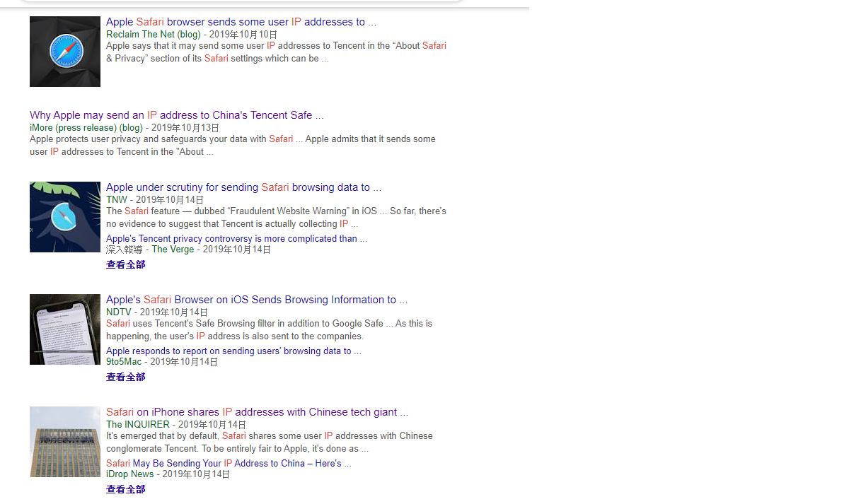Image resolution: width=849 pixels, height=504 pixels.
Task: Expand 查看全部 under The Verge result
Action: pyautogui.click(x=125, y=265)
